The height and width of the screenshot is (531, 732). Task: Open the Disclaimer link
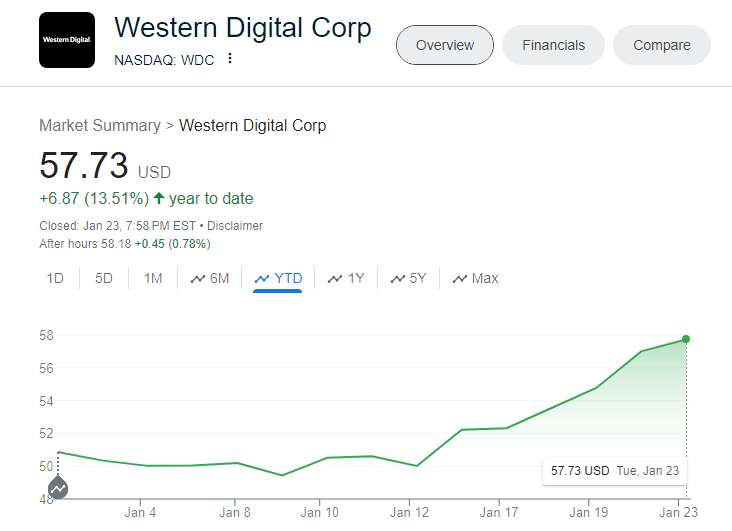click(x=236, y=226)
